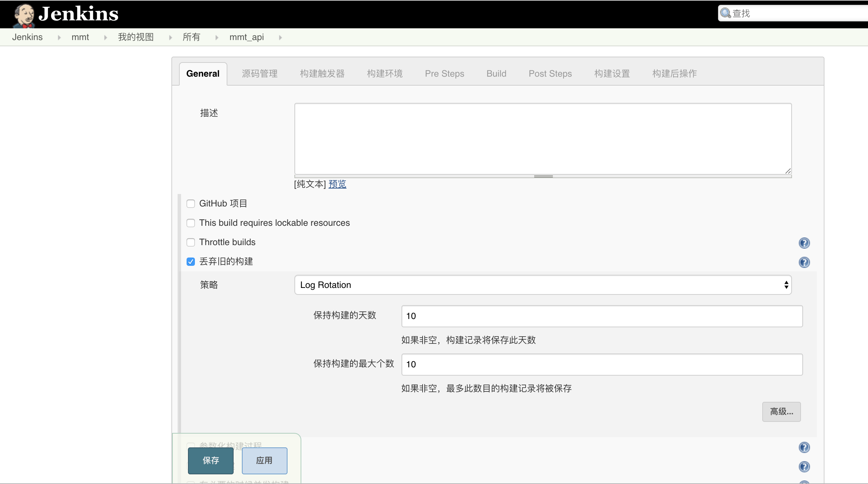Expand breadcrumb arrow after mmt_api
Viewport: 868px width, 484px height.
tap(280, 37)
